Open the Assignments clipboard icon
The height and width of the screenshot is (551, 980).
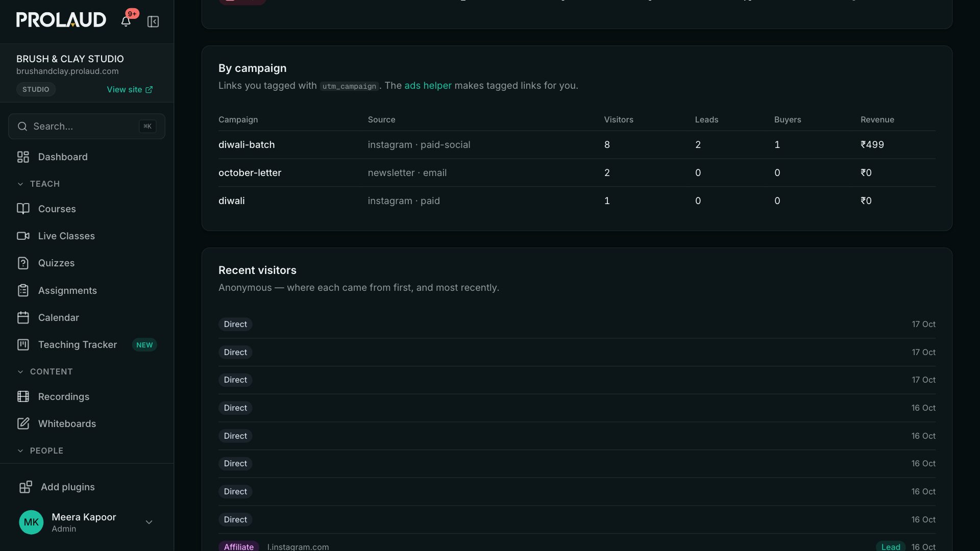(23, 290)
